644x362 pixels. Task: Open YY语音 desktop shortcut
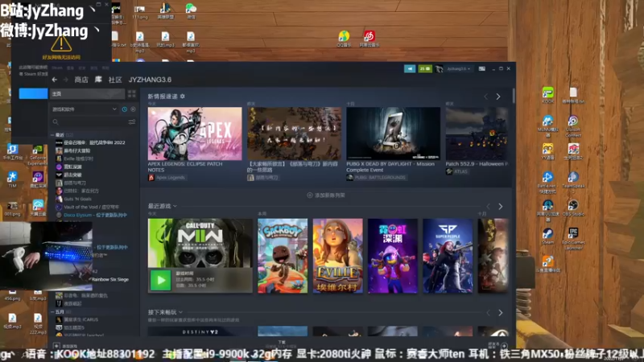tap(548, 151)
